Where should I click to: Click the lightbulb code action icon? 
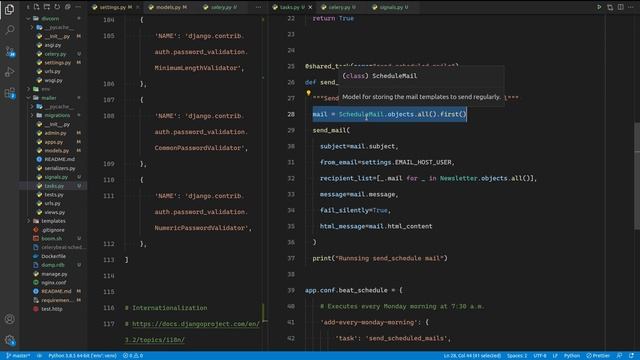tap(309, 93)
